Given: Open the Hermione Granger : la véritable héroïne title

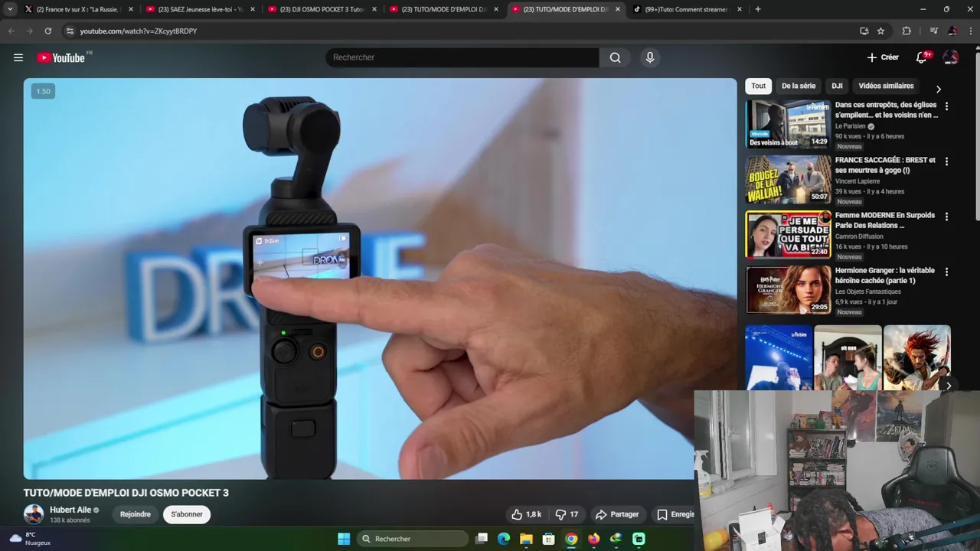Looking at the screenshot, I should click(x=885, y=275).
